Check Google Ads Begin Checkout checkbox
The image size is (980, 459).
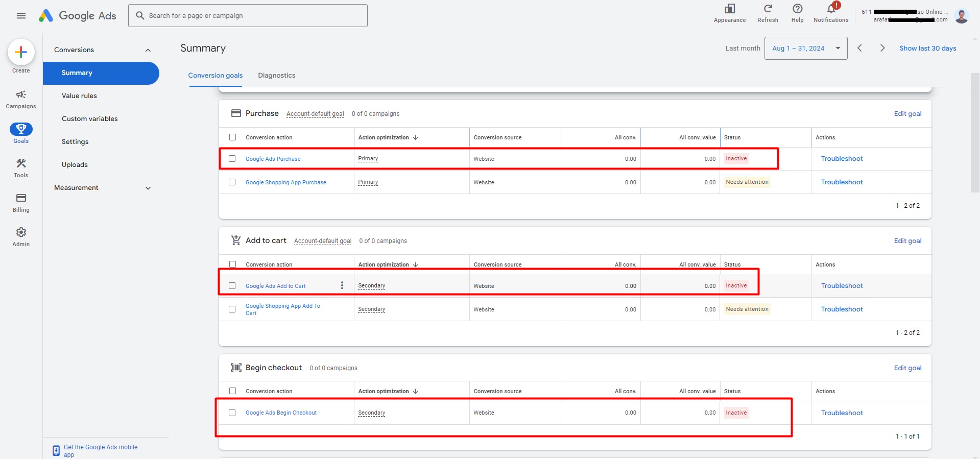point(232,413)
